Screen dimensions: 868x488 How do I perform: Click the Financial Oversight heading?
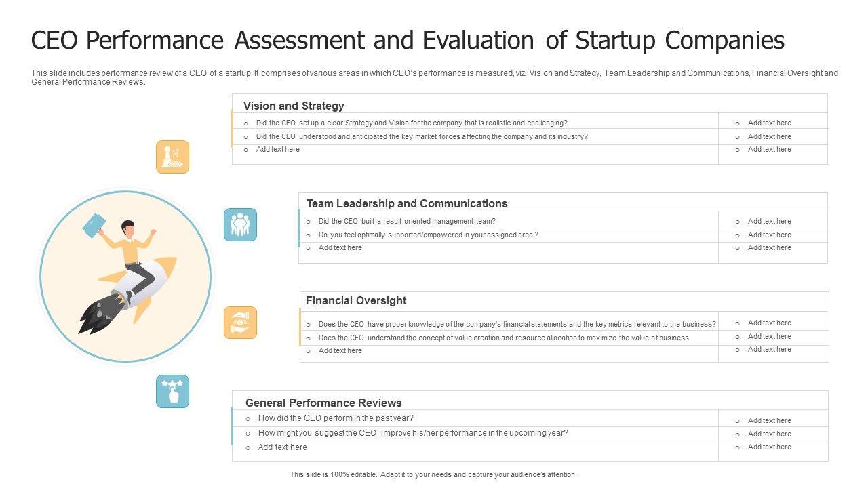click(x=356, y=300)
